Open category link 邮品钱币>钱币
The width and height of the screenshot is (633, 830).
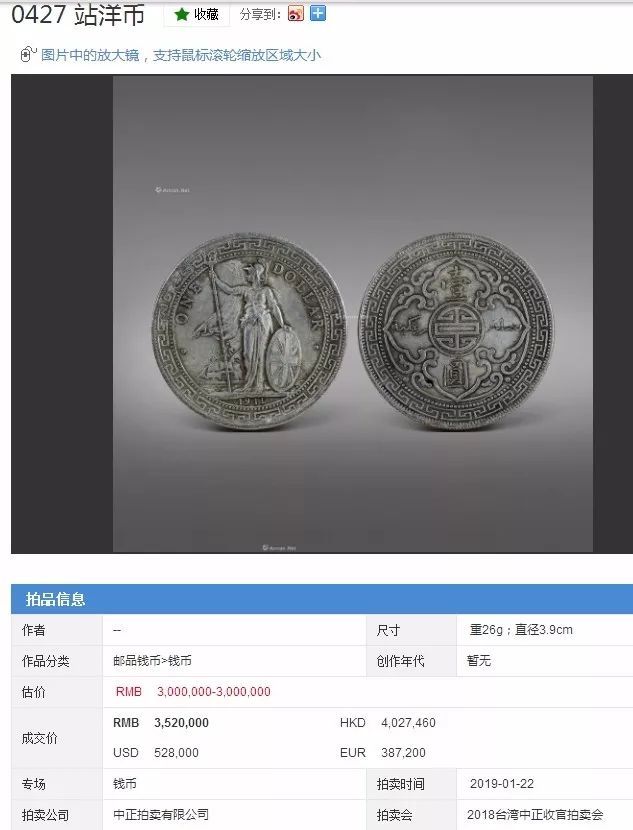click(152, 661)
